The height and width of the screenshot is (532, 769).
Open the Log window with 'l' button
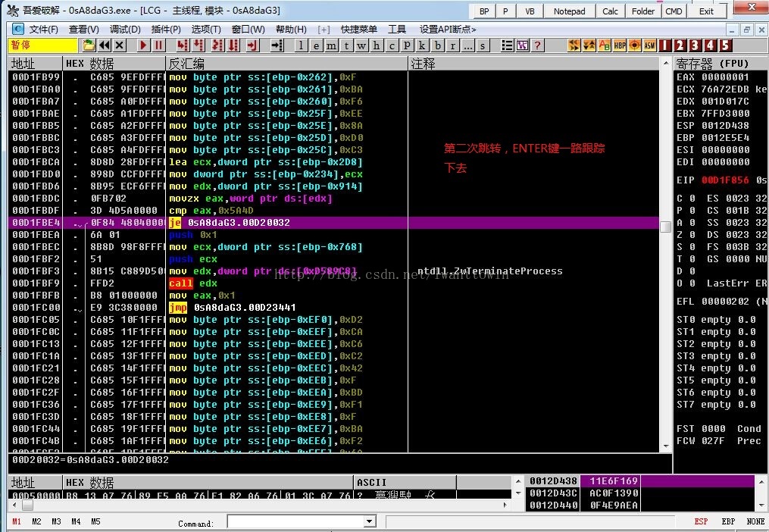tap(301, 45)
